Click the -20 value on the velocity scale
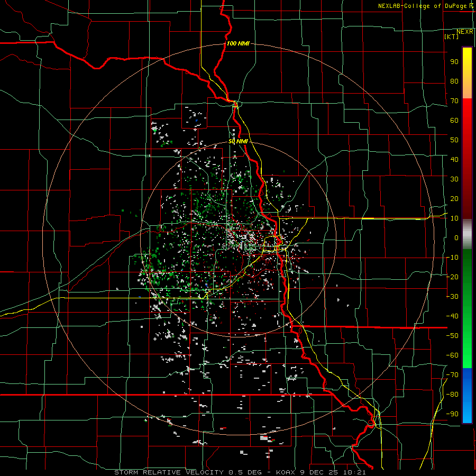This screenshot has width=476, height=476. tap(452, 277)
